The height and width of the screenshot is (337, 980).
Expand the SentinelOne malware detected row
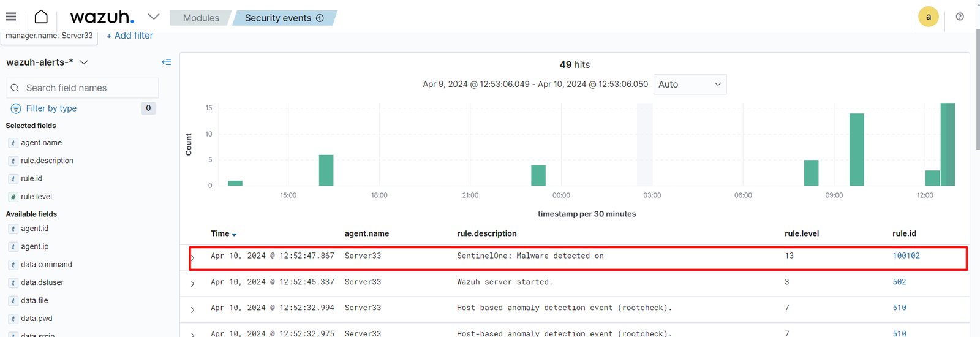click(x=192, y=257)
